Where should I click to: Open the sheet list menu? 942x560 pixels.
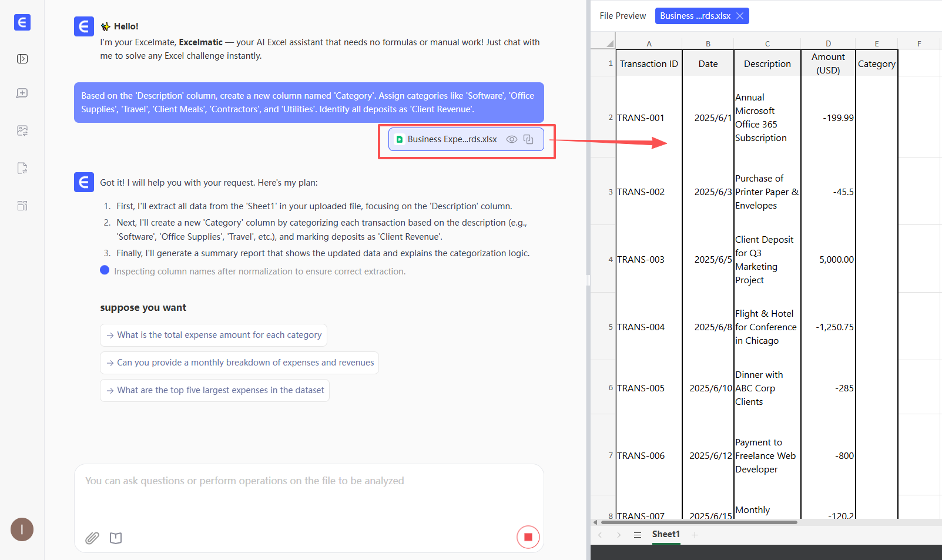click(637, 535)
